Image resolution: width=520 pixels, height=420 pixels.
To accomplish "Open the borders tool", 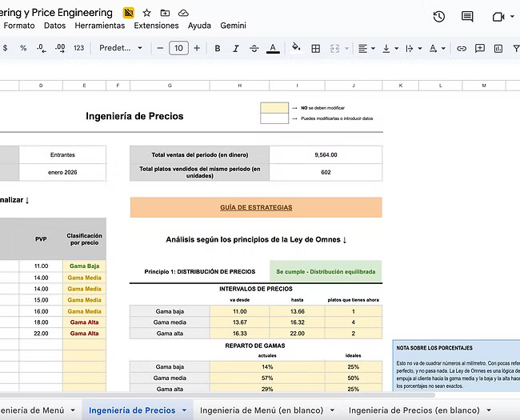I will [x=316, y=48].
